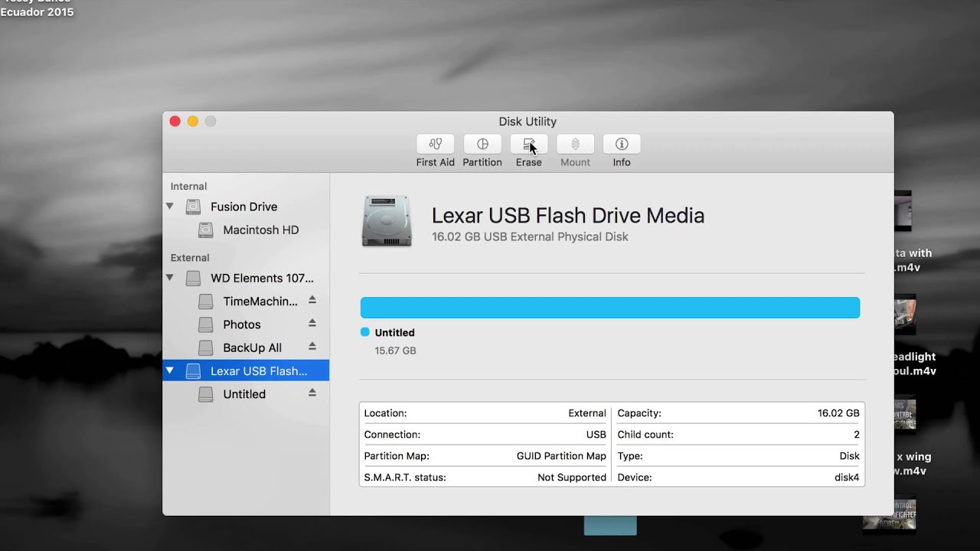This screenshot has height=551, width=980.
Task: Click 16.02 GB USB External Physical Disk
Action: [x=530, y=236]
